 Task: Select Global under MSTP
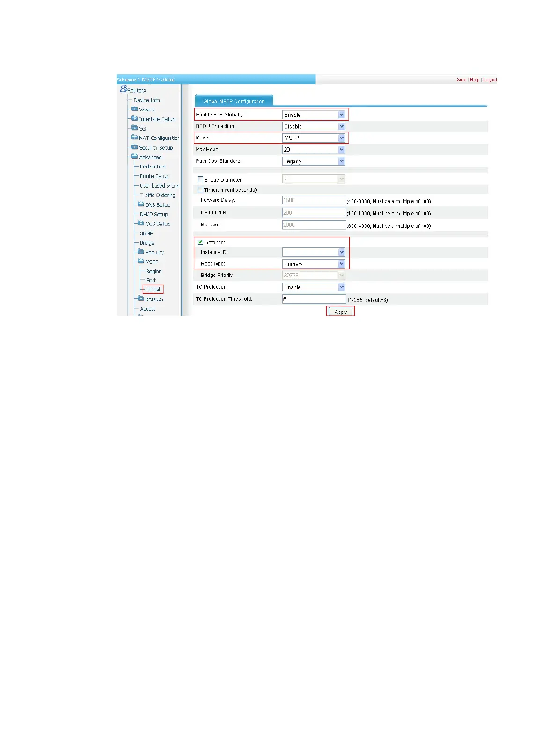click(153, 290)
